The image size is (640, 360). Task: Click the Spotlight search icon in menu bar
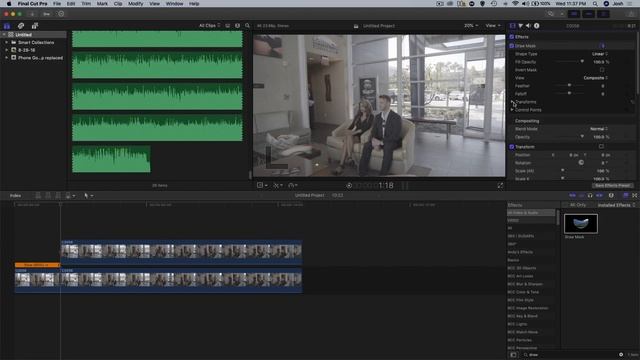tap(595, 4)
